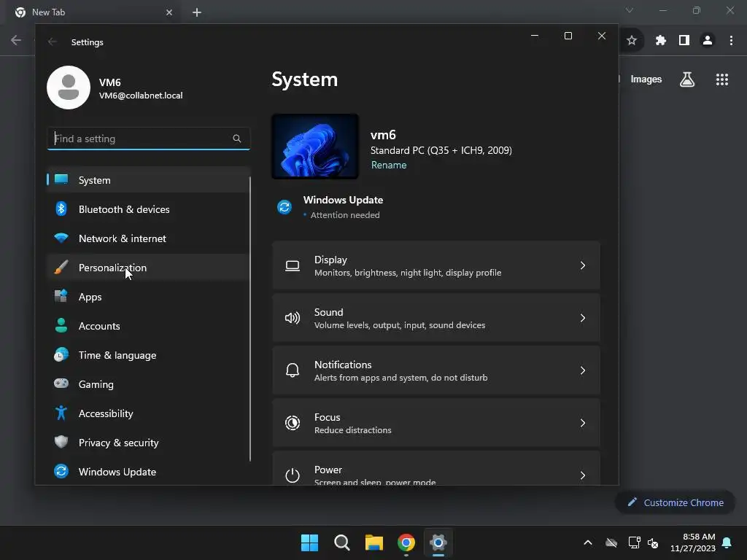
Task: Expand Notifications settings chevron
Action: point(583,370)
